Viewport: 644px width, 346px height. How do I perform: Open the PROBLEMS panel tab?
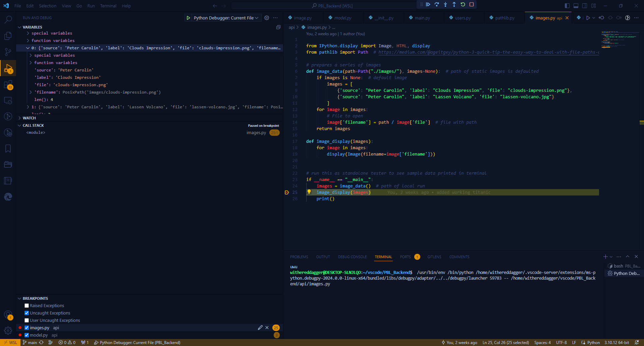(299, 257)
